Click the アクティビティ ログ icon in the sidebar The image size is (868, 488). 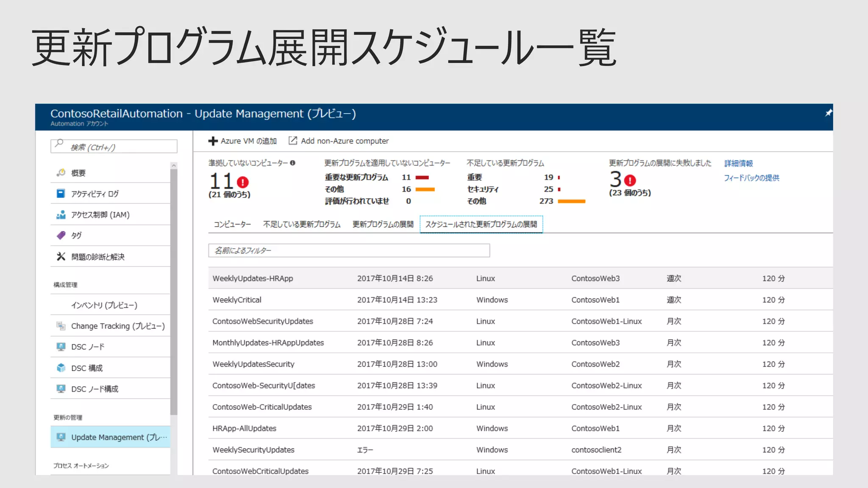(x=61, y=194)
